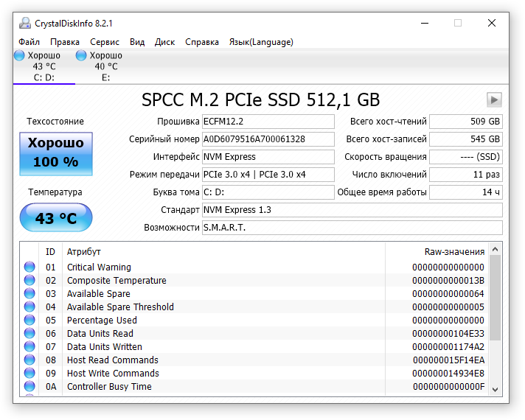Select the Data Units Written attribute text
Image resolution: width=525 pixels, height=420 pixels.
105,347
